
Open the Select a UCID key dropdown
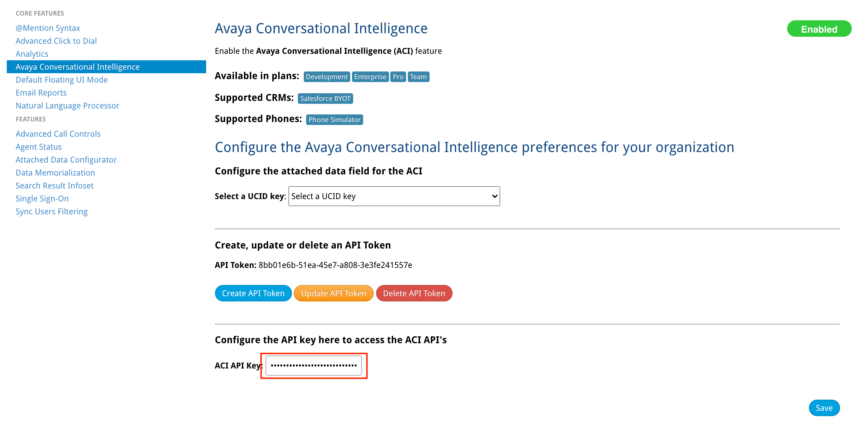tap(394, 196)
